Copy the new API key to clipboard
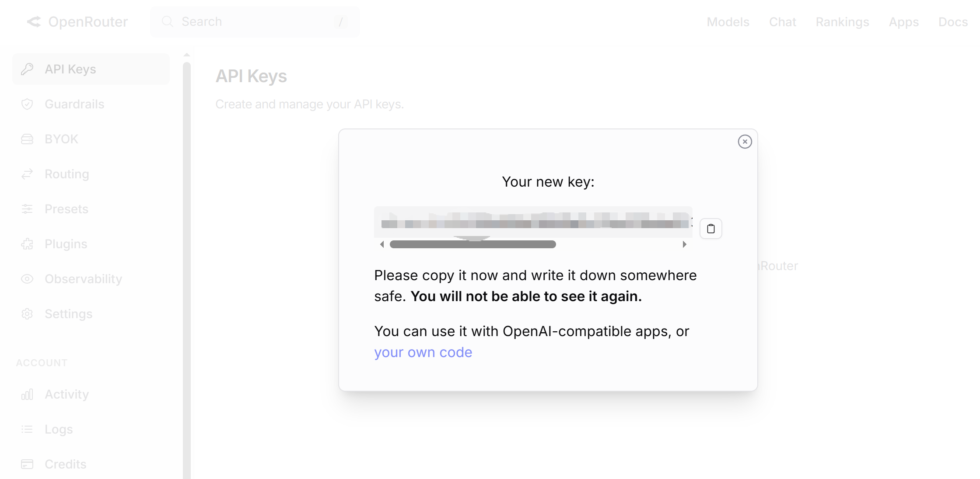The height and width of the screenshot is (479, 980). [x=710, y=229]
